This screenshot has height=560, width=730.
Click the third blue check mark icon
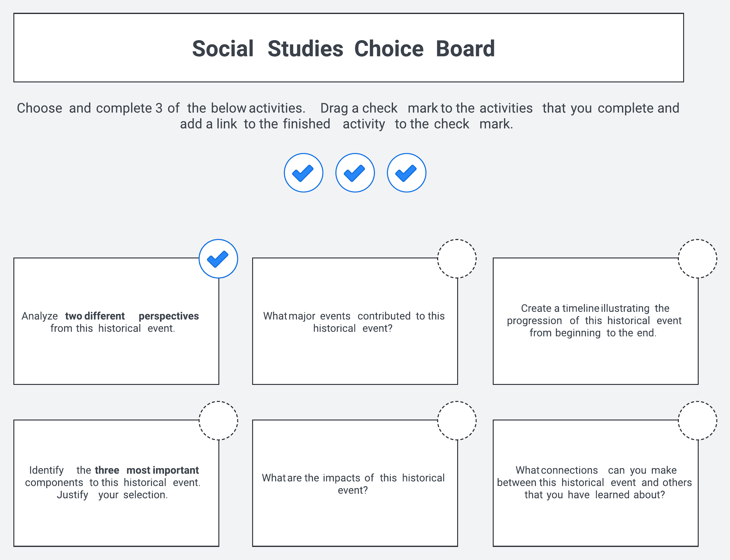(x=406, y=173)
